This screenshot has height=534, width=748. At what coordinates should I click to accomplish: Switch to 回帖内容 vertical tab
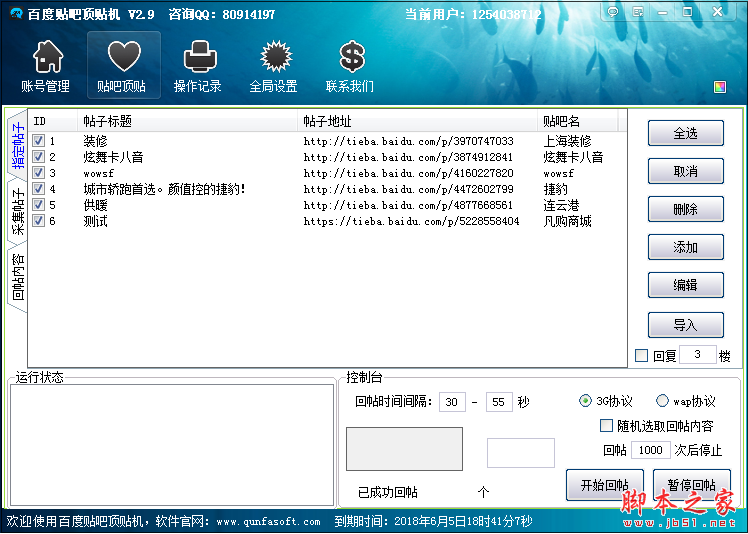pos(18,277)
